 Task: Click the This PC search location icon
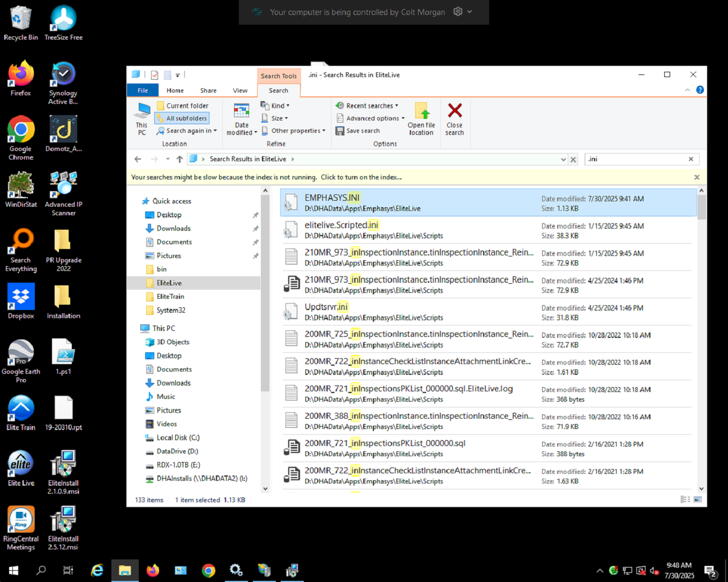pyautogui.click(x=142, y=118)
